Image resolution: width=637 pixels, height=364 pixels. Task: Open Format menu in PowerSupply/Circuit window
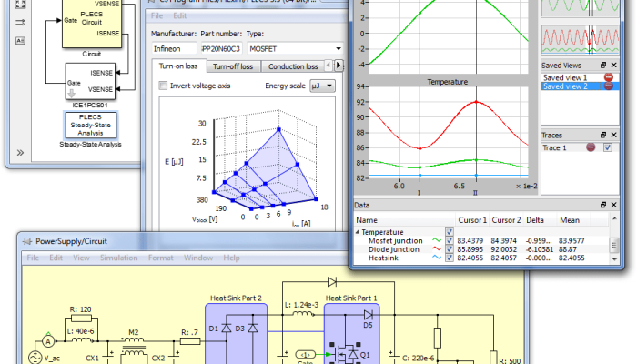coord(160,258)
